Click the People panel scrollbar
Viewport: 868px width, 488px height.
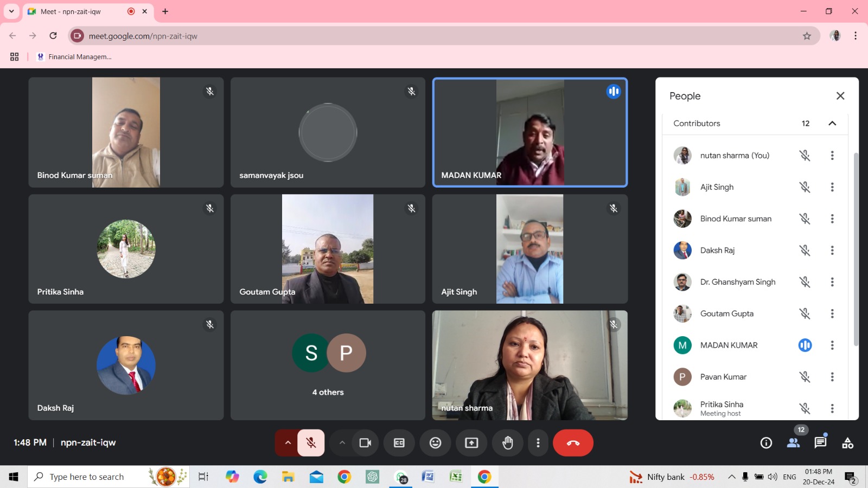pyautogui.click(x=856, y=249)
